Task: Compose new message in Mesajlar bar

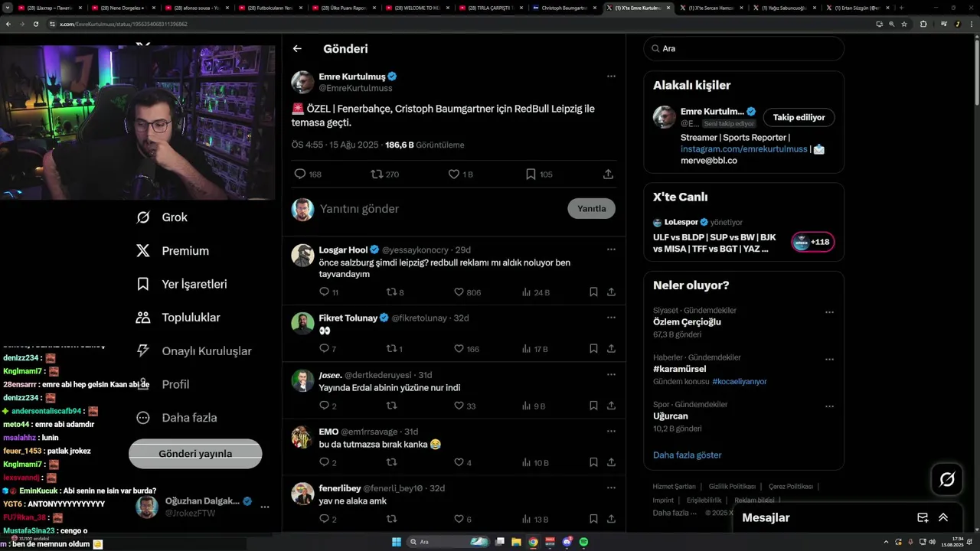Action: click(x=923, y=517)
